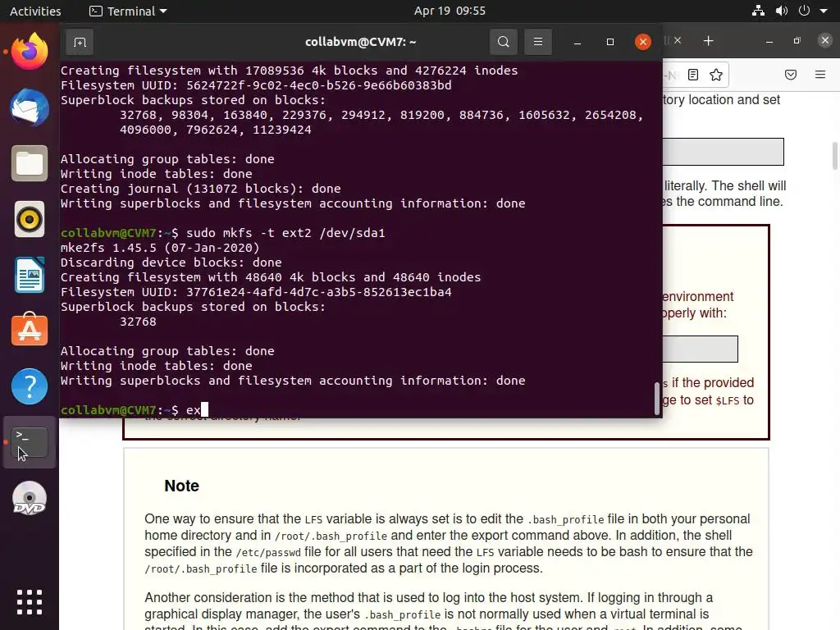The width and height of the screenshot is (840, 630).
Task: Show Applications grid at dock bottom
Action: [30, 602]
